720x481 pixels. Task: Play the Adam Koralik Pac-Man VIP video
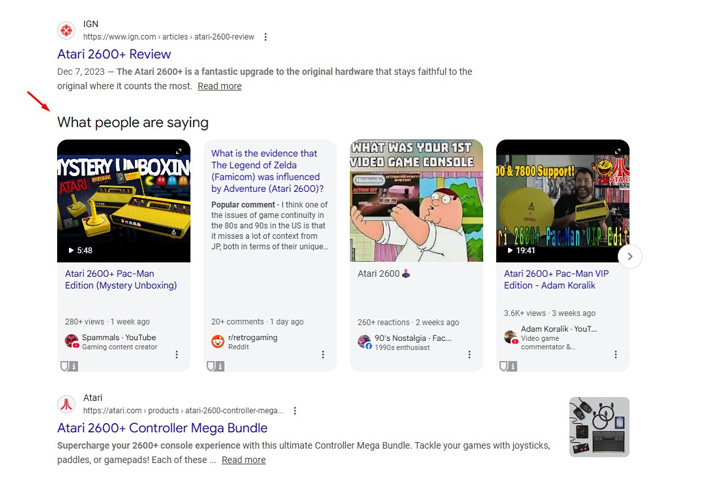click(x=562, y=201)
